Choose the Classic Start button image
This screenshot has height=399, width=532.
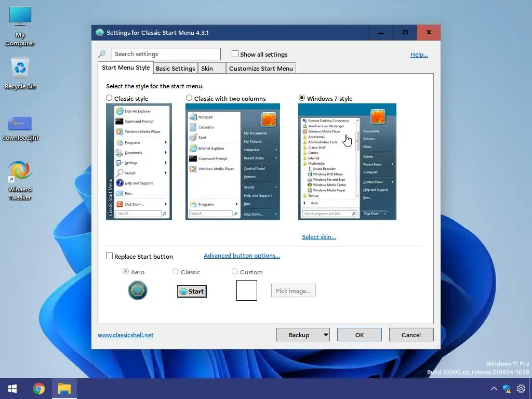192,291
